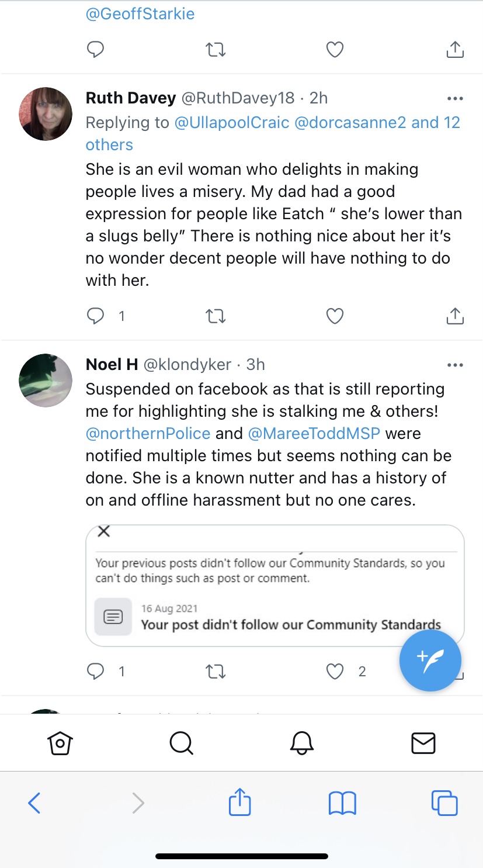Reply to Ruth Davey's tweet
The image size is (483, 868).
point(95,316)
